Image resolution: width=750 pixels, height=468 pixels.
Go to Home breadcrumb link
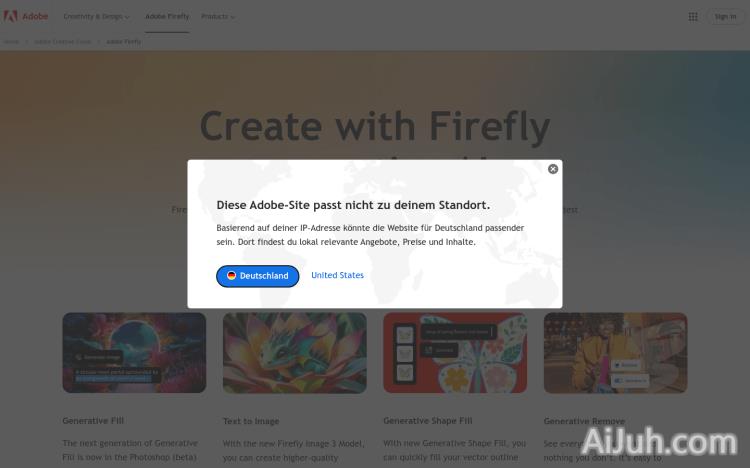(x=11, y=42)
